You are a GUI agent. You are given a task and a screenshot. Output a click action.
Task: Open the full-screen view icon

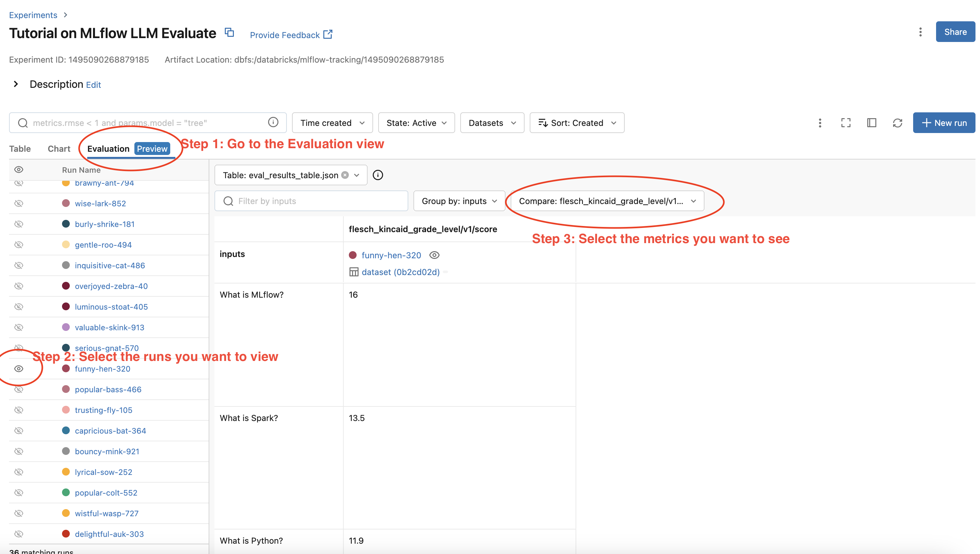click(846, 123)
